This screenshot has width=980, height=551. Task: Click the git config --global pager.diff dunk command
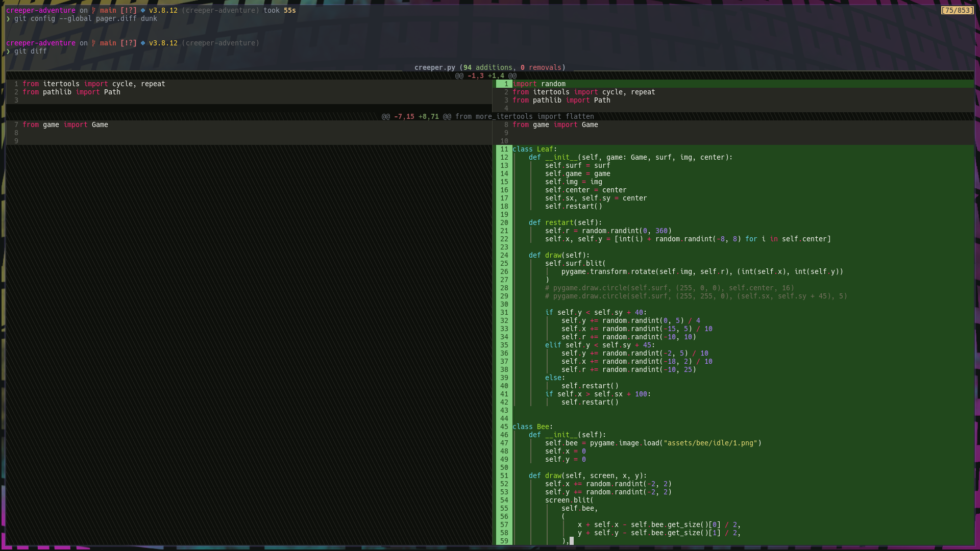pos(86,18)
